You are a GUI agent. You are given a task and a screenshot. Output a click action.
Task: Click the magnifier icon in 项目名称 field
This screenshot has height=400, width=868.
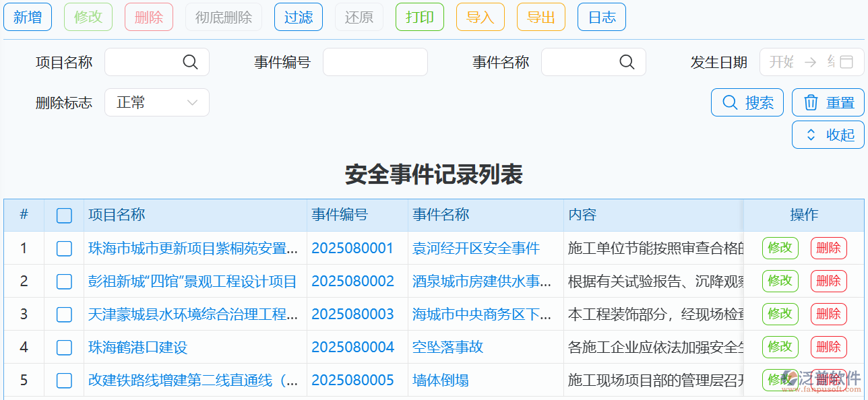point(190,61)
